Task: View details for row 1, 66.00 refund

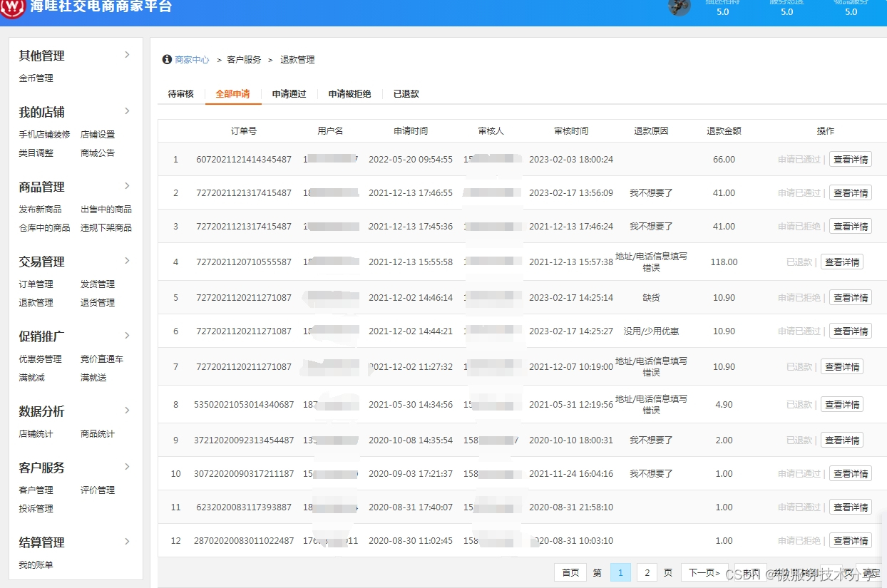Action: coord(851,160)
